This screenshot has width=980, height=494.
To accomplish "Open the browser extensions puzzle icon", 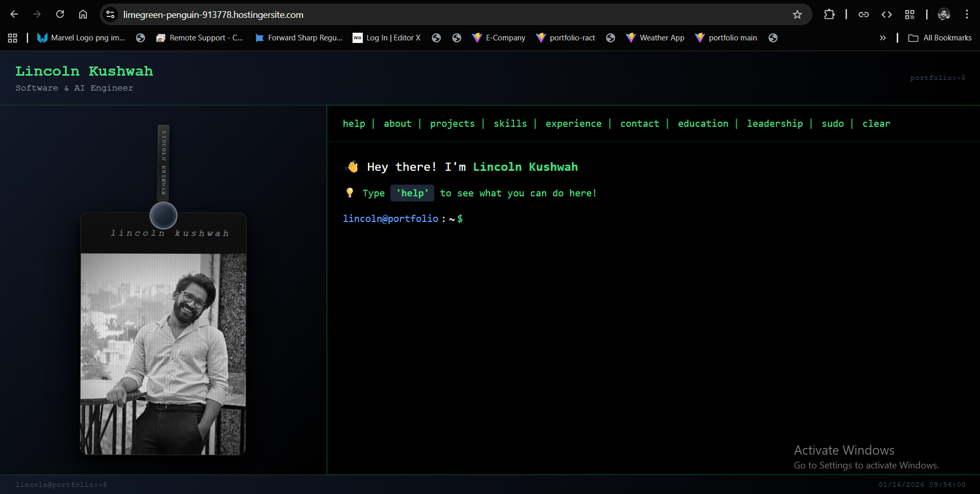I will (829, 14).
